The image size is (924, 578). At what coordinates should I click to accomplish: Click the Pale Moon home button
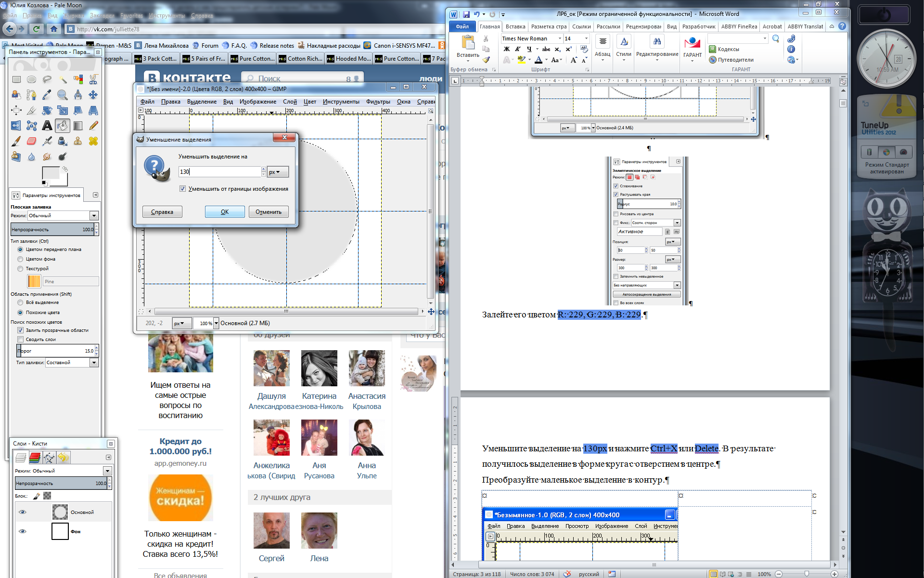coord(53,29)
